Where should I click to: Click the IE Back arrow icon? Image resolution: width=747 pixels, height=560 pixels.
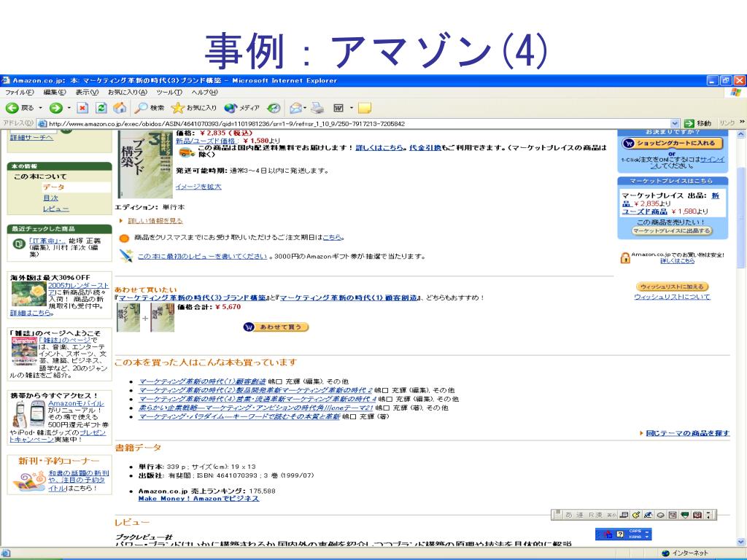point(12,108)
